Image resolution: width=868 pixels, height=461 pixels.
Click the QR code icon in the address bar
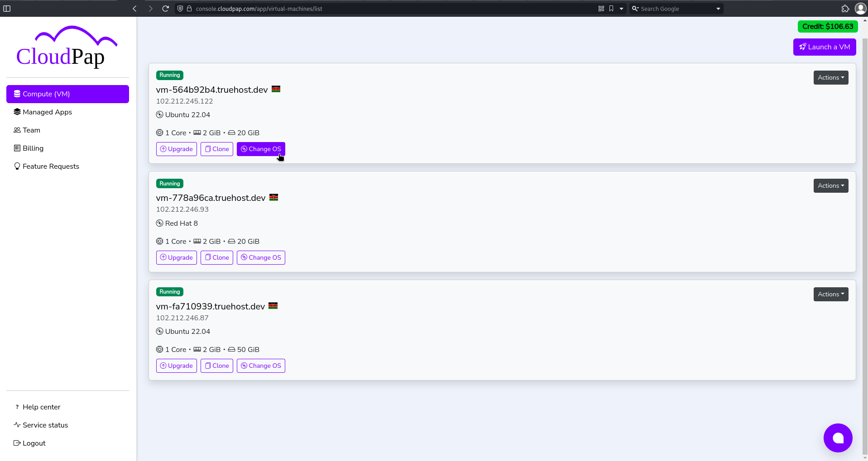pos(601,8)
